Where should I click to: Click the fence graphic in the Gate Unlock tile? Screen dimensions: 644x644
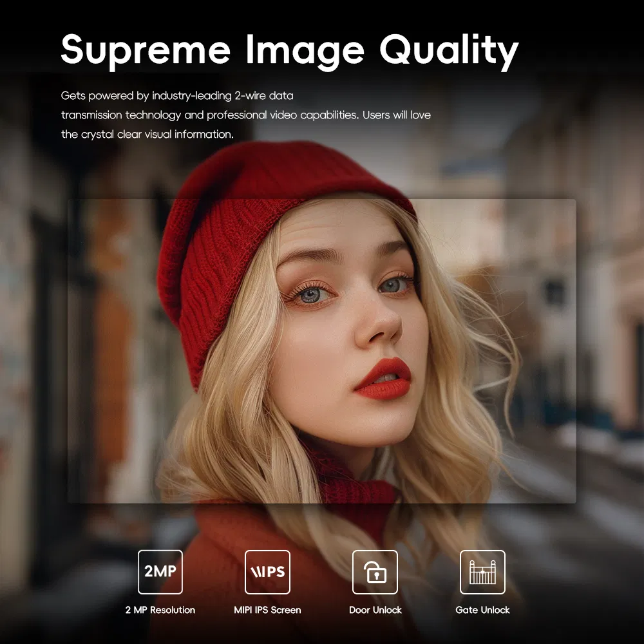coord(483,572)
